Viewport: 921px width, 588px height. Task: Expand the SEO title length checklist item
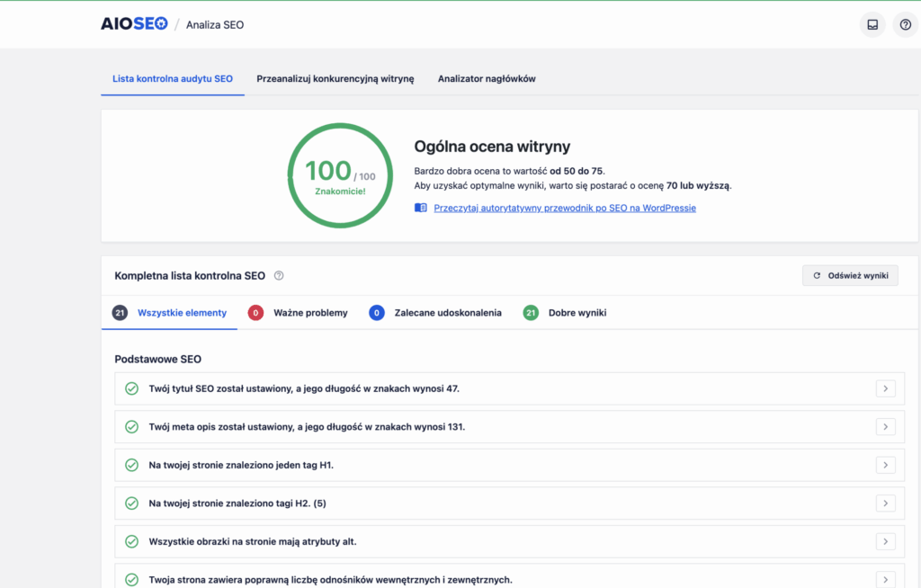886,388
